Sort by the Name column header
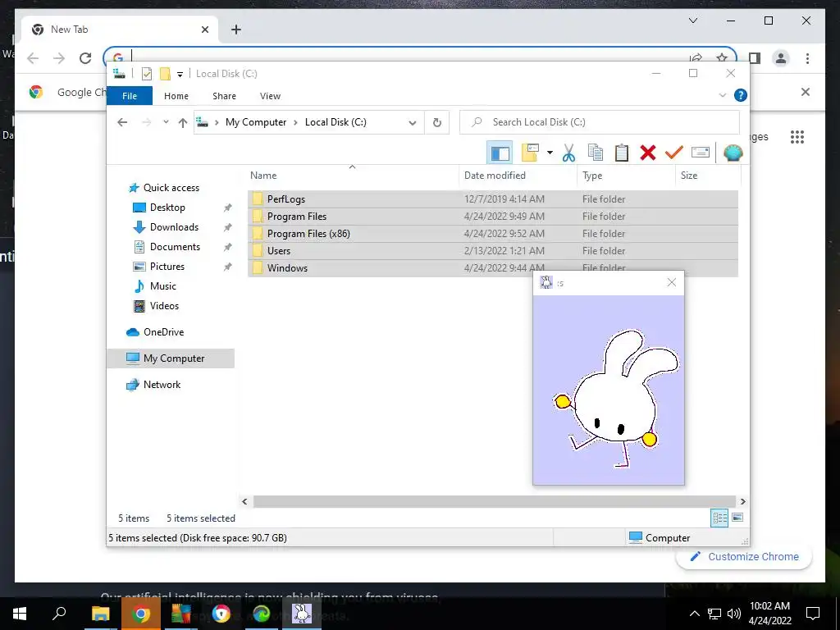The width and height of the screenshot is (840, 630). (x=353, y=176)
